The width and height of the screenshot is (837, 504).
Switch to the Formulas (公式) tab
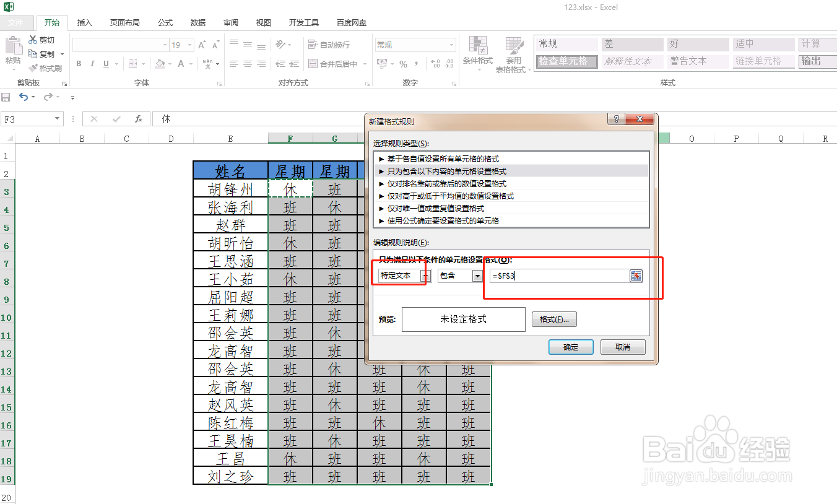[165, 23]
